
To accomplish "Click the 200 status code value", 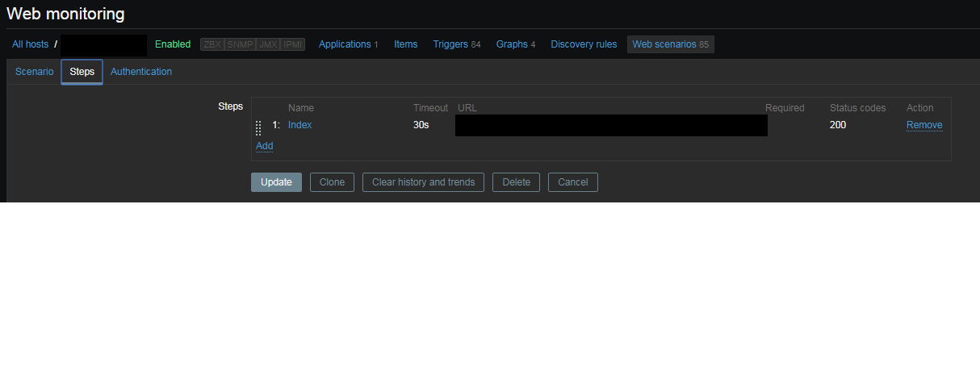I will pyautogui.click(x=838, y=125).
